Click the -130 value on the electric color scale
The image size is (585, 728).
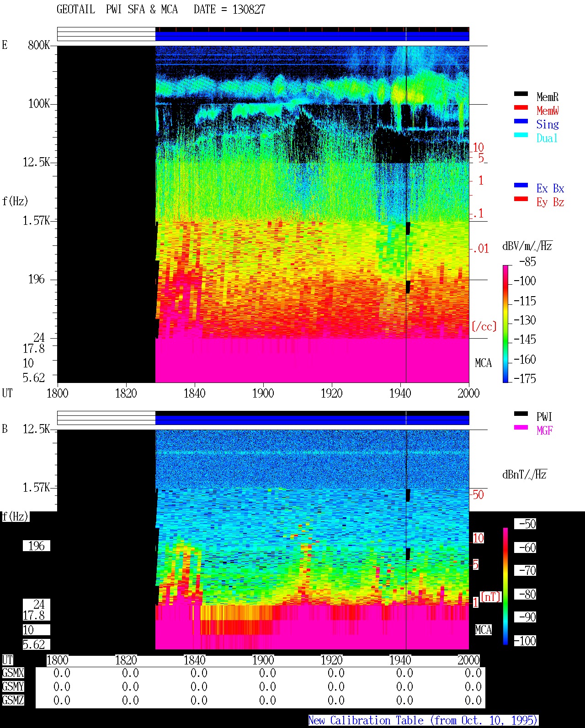pos(525,320)
